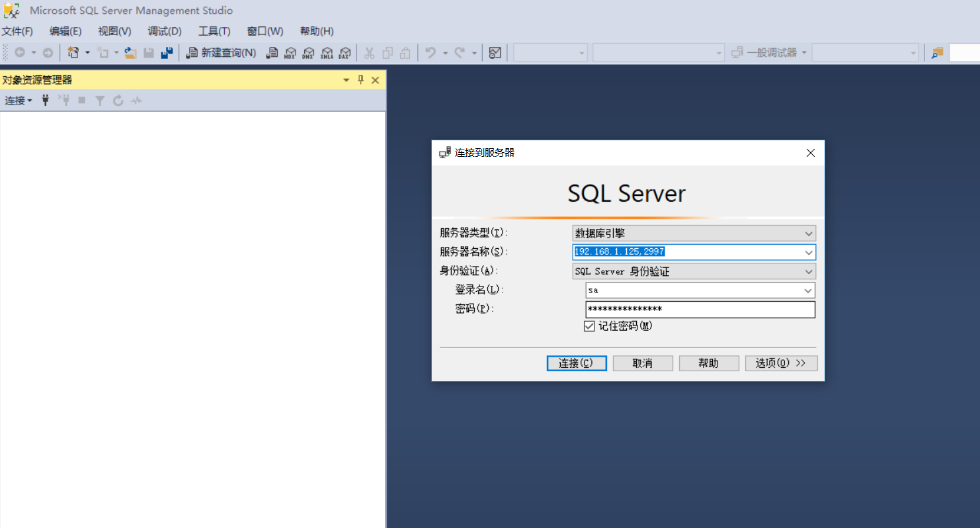This screenshot has height=528, width=980.
Task: Expand the 登录名 login name dropdown
Action: (x=808, y=290)
